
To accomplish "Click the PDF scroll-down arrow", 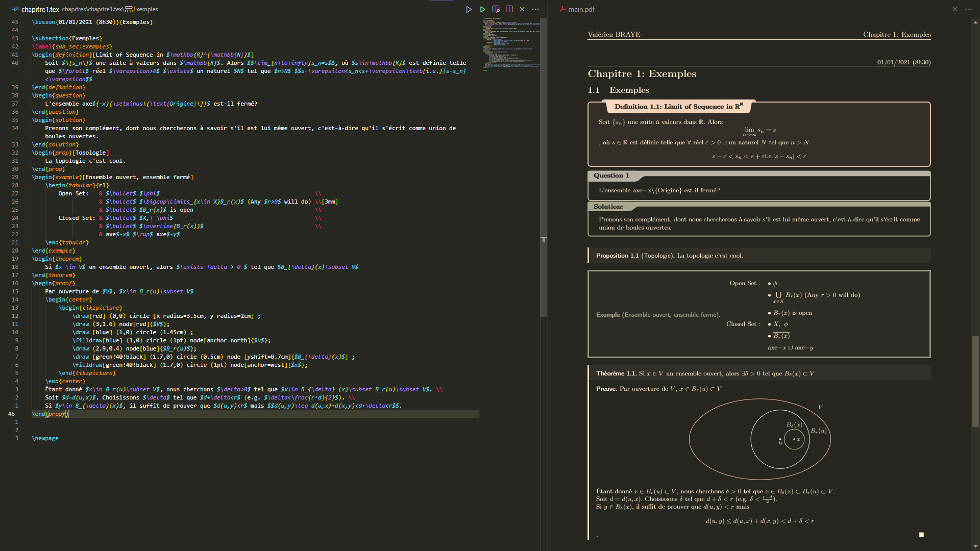I will pos(975,546).
